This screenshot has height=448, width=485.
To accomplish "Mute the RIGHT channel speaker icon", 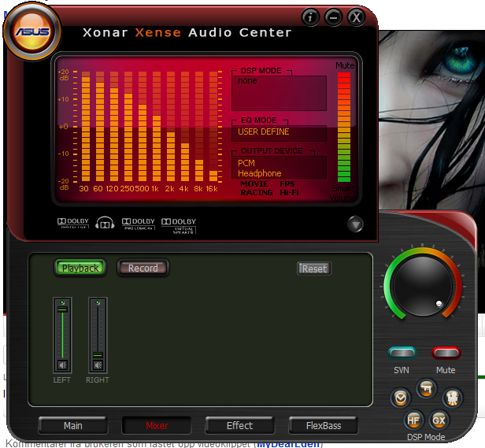I will click(98, 365).
